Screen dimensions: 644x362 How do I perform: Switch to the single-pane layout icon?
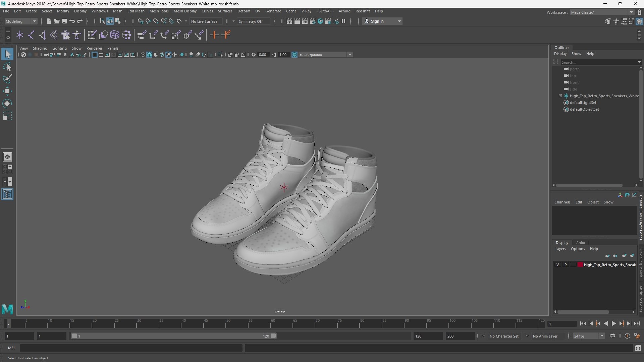click(7, 157)
